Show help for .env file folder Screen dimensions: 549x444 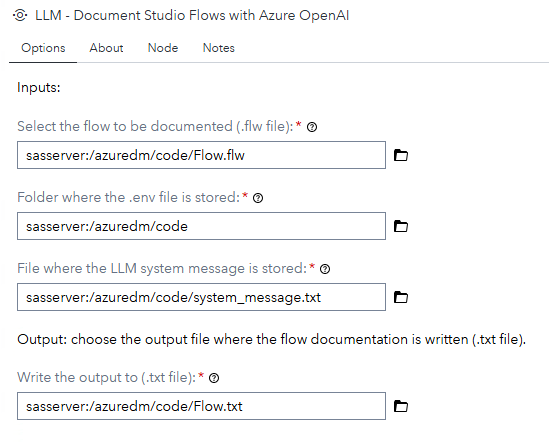tap(258, 198)
